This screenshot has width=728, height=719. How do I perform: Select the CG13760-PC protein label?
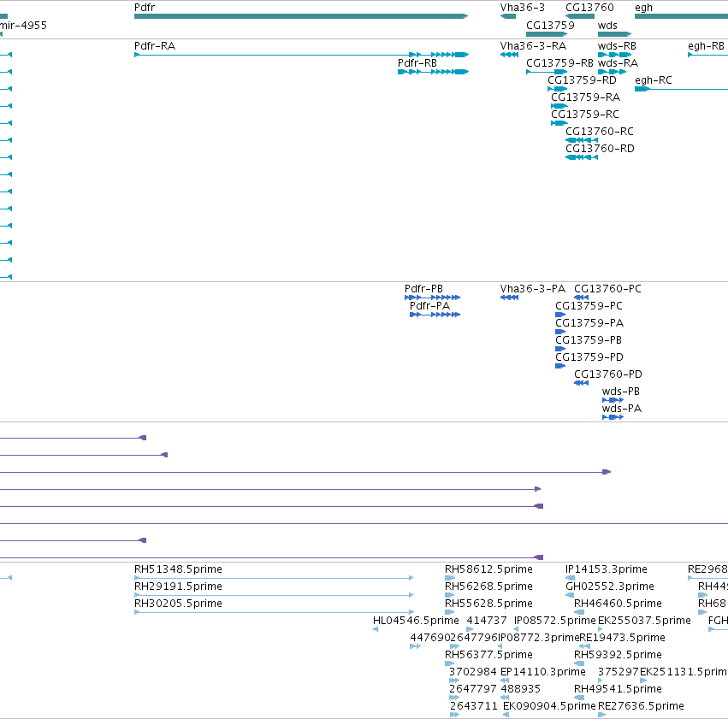607,289
